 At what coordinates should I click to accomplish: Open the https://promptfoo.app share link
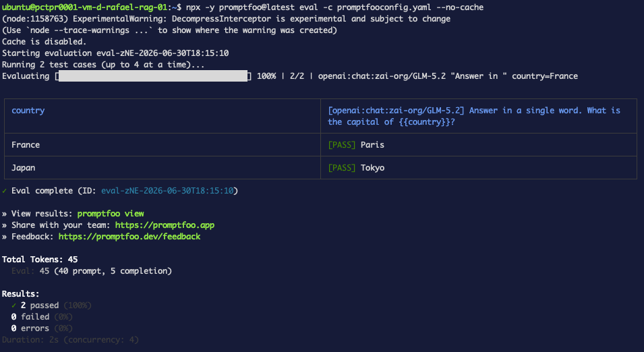[x=165, y=225]
